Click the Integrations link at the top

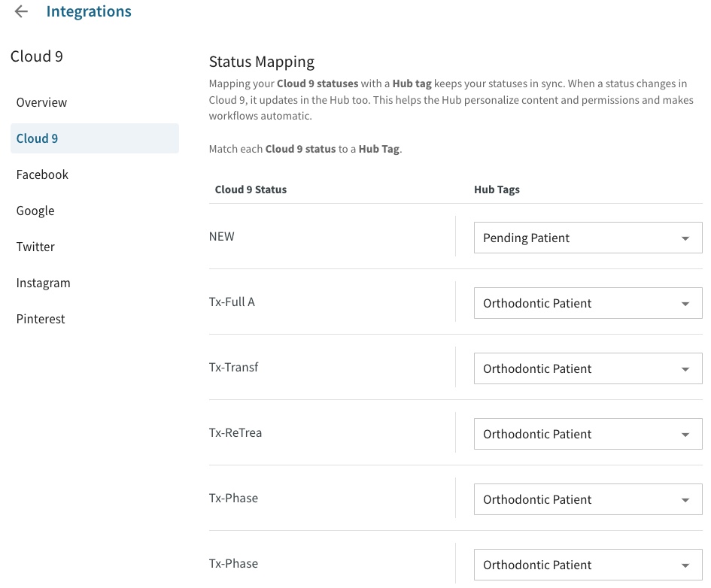[x=89, y=11]
